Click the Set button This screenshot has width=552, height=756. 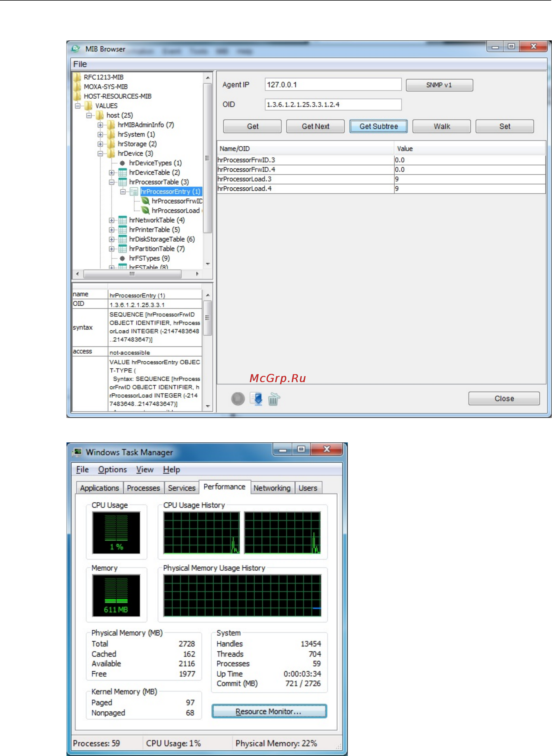[505, 126]
